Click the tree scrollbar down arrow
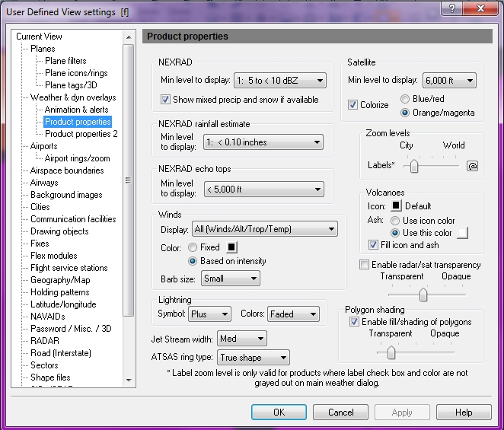The width and height of the screenshot is (504, 430). point(129,381)
